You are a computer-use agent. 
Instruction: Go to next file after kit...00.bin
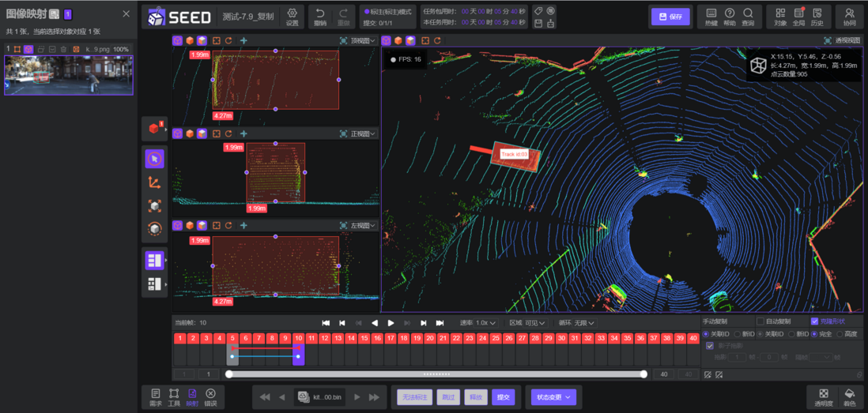[x=357, y=397]
